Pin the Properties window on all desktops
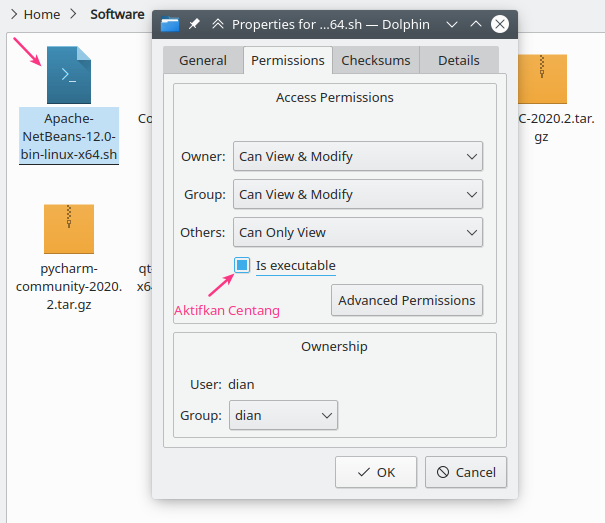This screenshot has height=523, width=605. click(x=196, y=23)
